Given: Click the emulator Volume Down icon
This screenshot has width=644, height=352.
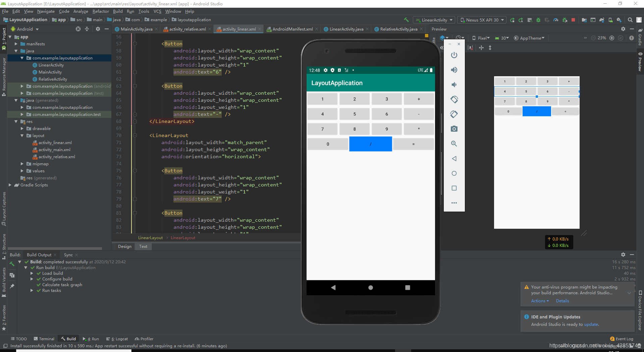Looking at the screenshot, I should [x=454, y=85].
